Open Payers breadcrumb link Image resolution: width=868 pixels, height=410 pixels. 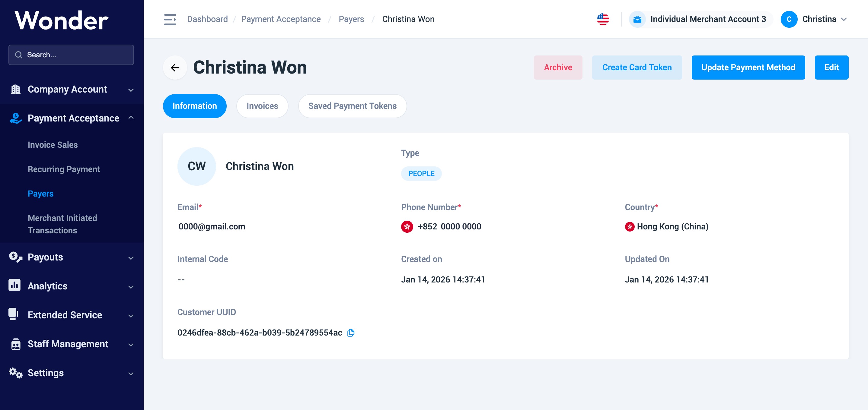click(x=351, y=19)
